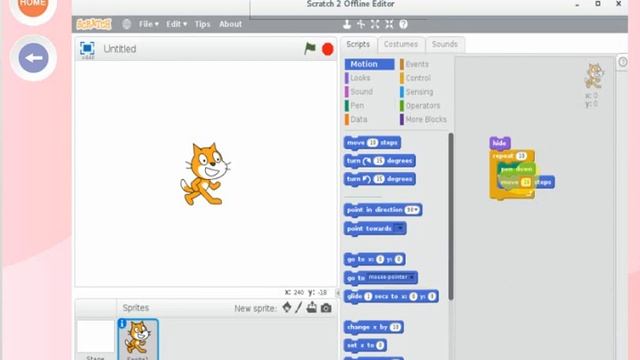Viewport: 640px width, 360px height.
Task: Open the About menu item
Action: point(230,24)
